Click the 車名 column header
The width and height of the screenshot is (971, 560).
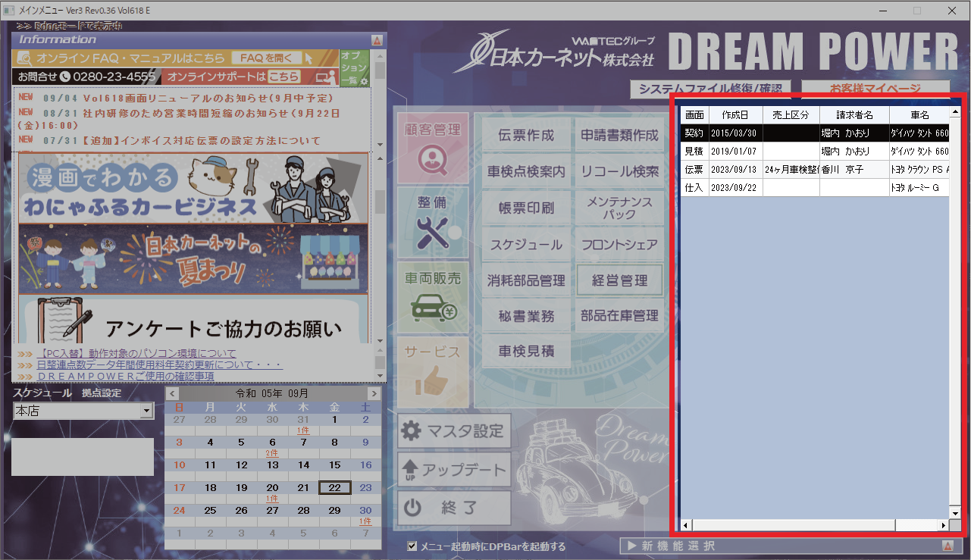pos(919,115)
